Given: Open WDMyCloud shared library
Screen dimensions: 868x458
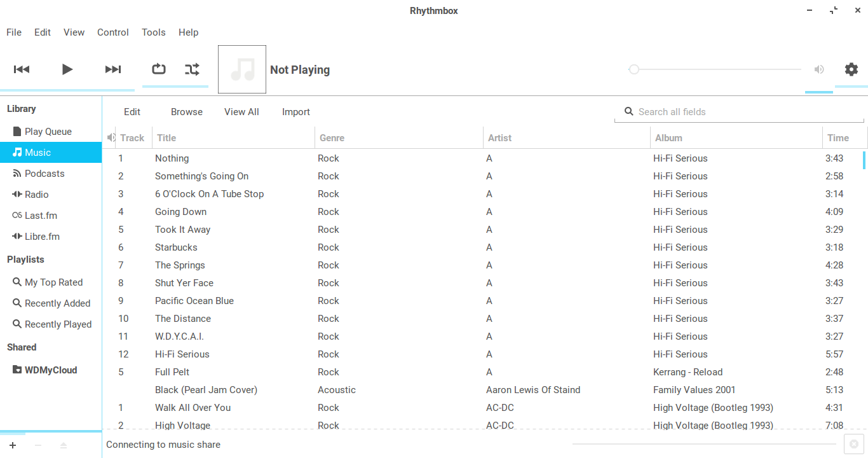Looking at the screenshot, I should pos(51,370).
